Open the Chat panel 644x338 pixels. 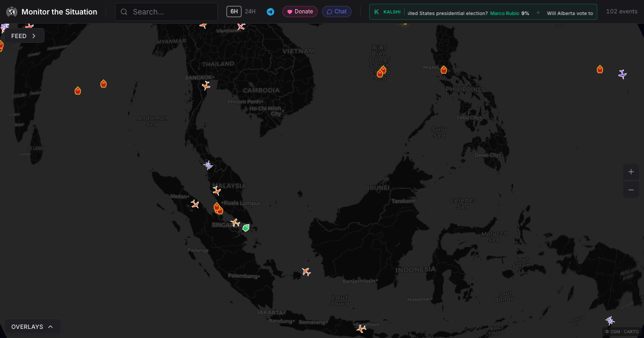336,11
